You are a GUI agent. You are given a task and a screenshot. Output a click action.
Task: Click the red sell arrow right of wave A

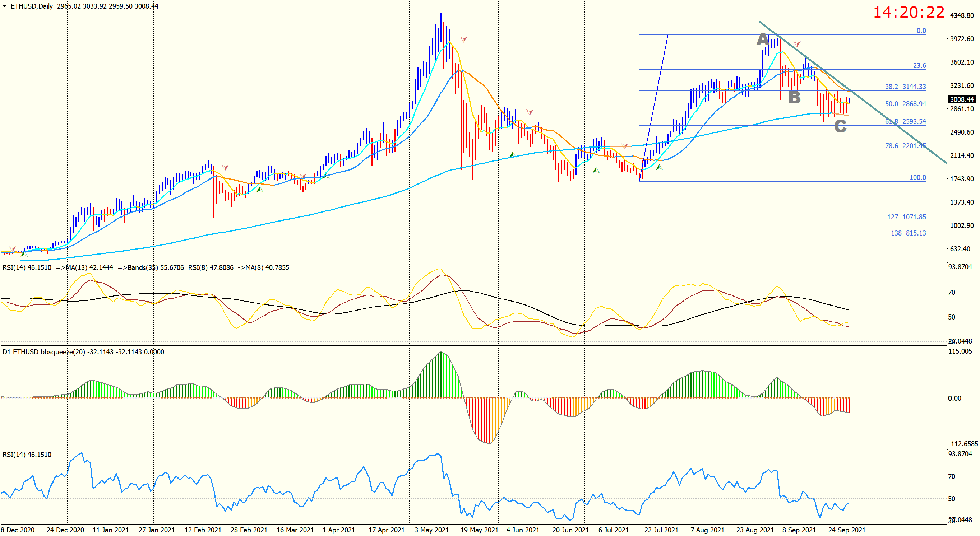pyautogui.click(x=797, y=44)
